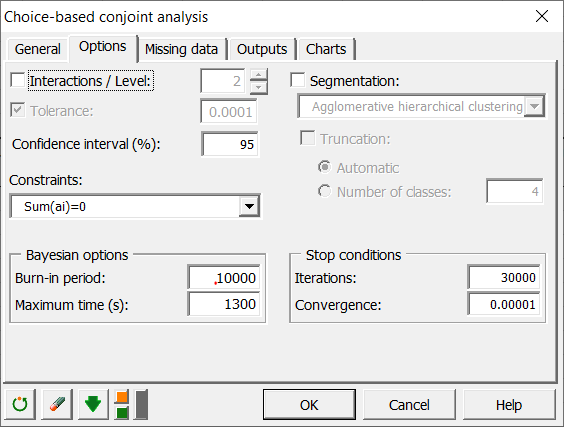
Task: Click the eraser icon to clear selections
Action: [x=57, y=404]
